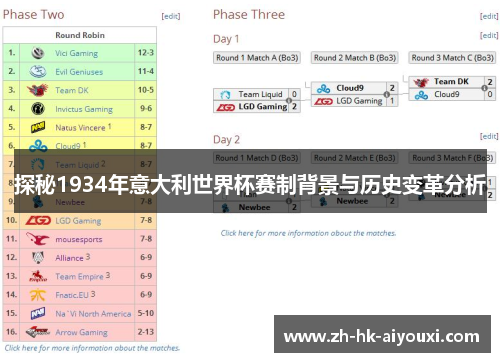Edit the Day 1 section
Image resolution: width=500 pixels, height=362 pixels.
[x=489, y=35]
